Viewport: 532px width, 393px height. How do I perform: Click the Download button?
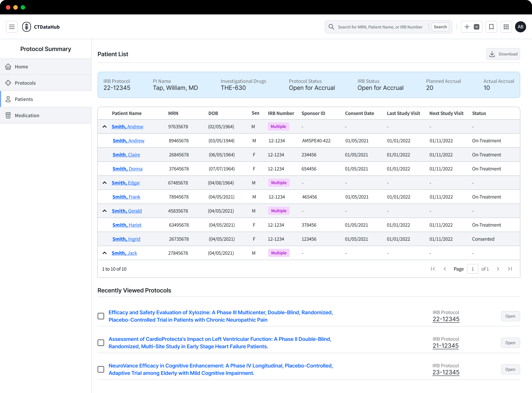(x=503, y=54)
